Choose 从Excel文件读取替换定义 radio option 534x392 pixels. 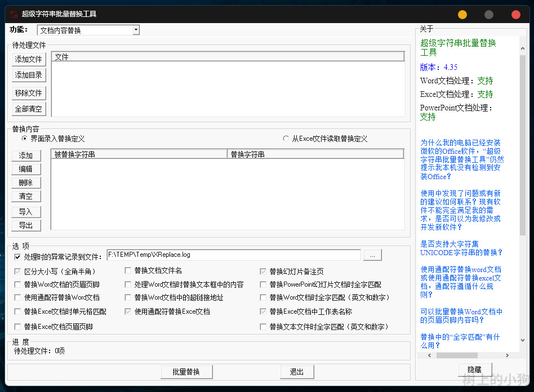click(286, 139)
